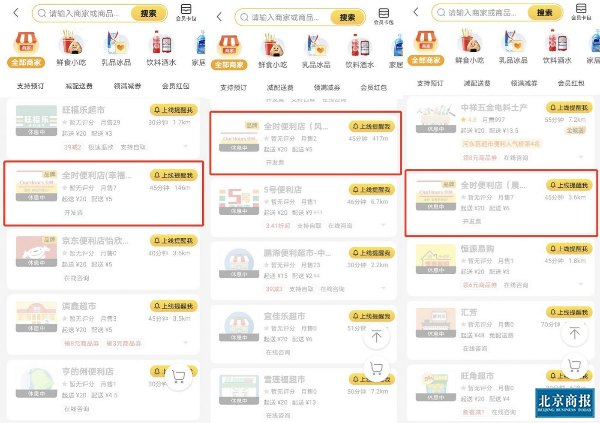Image resolution: width=600 pixels, height=423 pixels.
Task: Open store titled 旺角超市
Action: (477, 376)
